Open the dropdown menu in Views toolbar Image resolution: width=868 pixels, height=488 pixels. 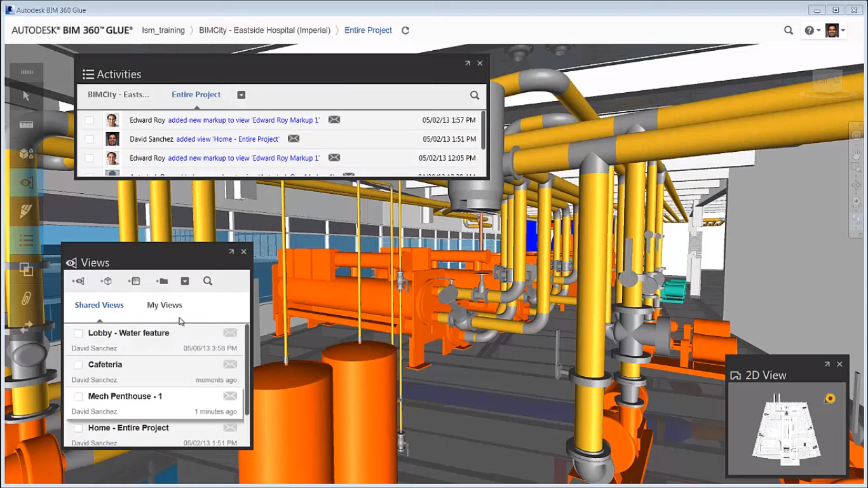click(x=185, y=281)
